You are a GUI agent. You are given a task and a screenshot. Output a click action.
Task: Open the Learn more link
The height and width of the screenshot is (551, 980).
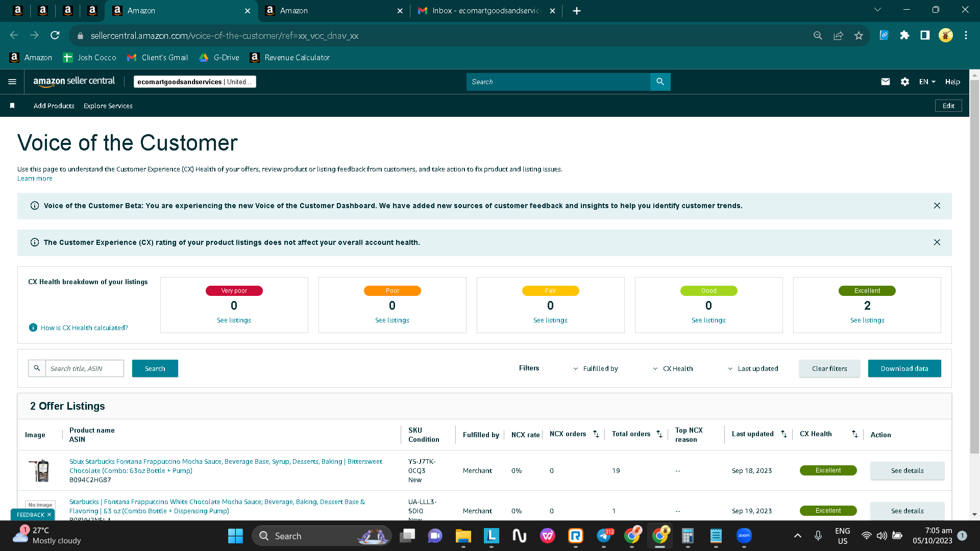coord(35,178)
